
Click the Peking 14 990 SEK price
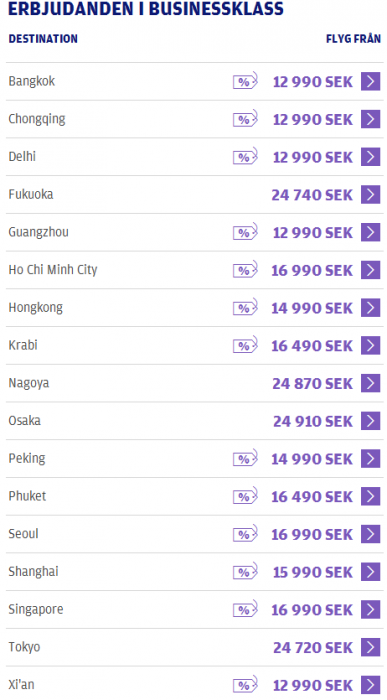click(312, 459)
